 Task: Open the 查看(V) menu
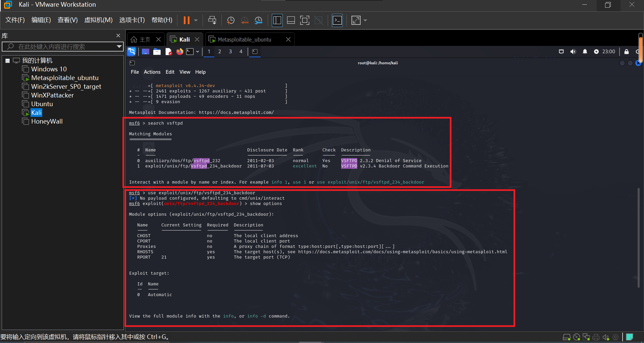67,20
